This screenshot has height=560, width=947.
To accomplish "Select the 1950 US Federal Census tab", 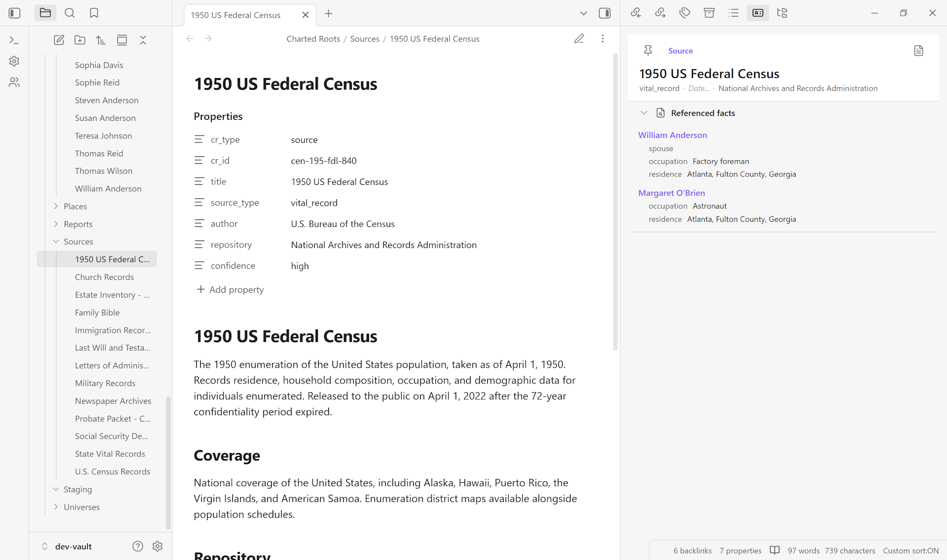I will pos(235,15).
